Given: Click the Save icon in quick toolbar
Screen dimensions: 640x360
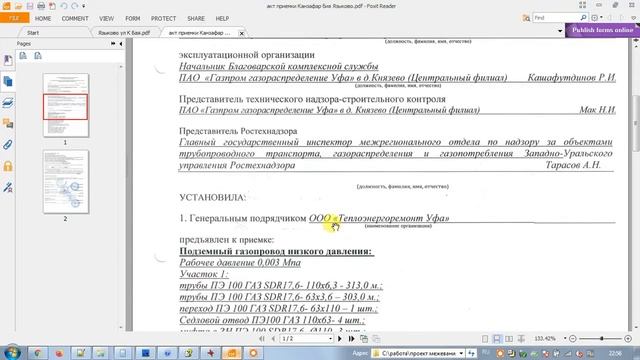Looking at the screenshot, I should pos(30,6).
